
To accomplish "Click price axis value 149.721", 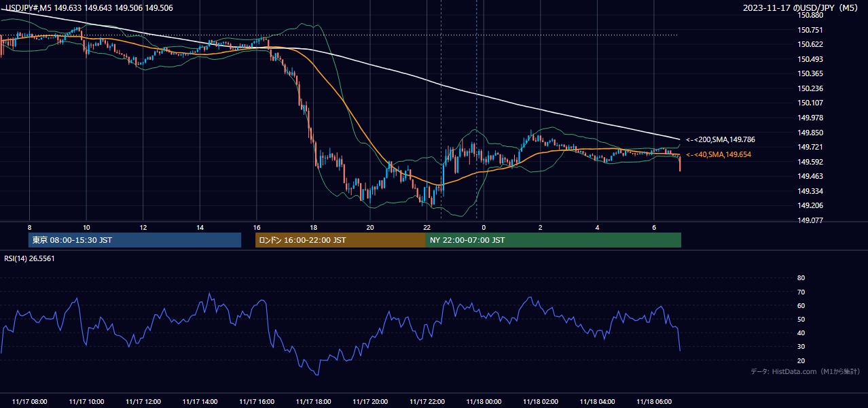I will (810, 147).
